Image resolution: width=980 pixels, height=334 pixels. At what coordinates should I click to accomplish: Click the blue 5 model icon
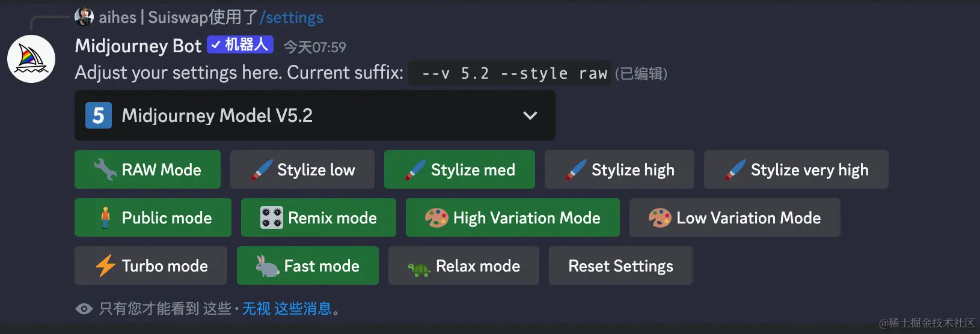(99, 115)
